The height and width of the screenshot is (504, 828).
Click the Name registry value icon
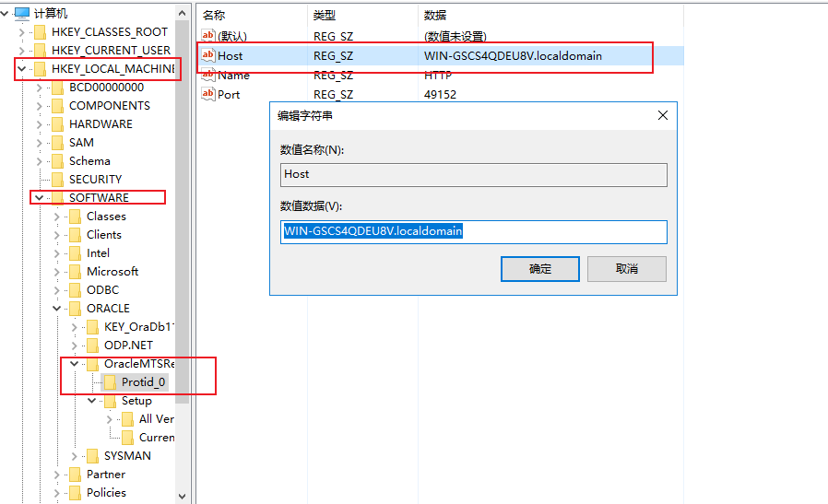click(x=208, y=76)
